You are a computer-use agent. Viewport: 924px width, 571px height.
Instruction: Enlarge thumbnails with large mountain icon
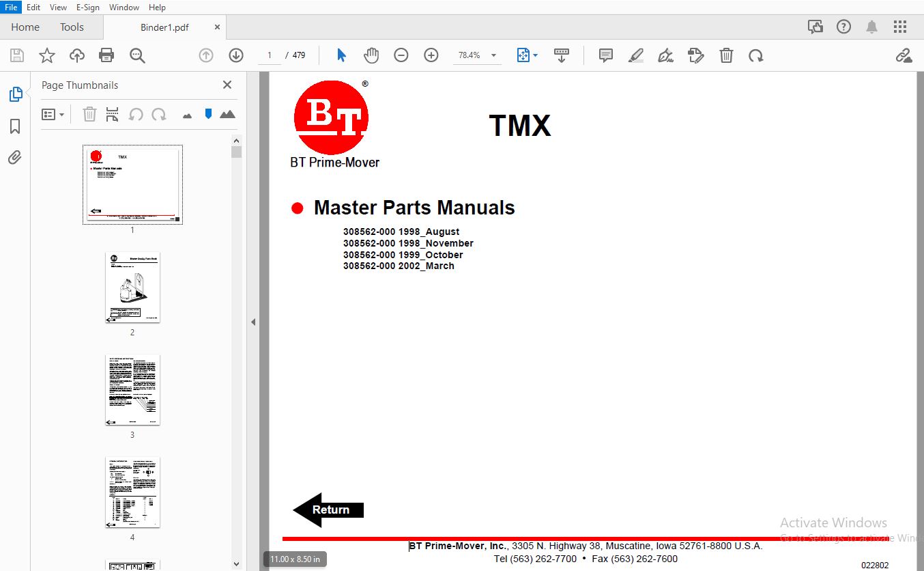click(x=227, y=114)
